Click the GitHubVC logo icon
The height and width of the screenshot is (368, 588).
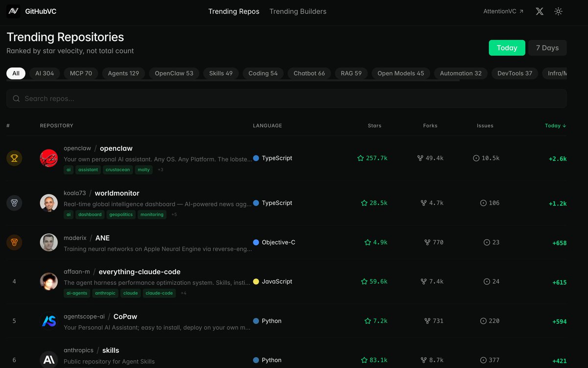13,11
